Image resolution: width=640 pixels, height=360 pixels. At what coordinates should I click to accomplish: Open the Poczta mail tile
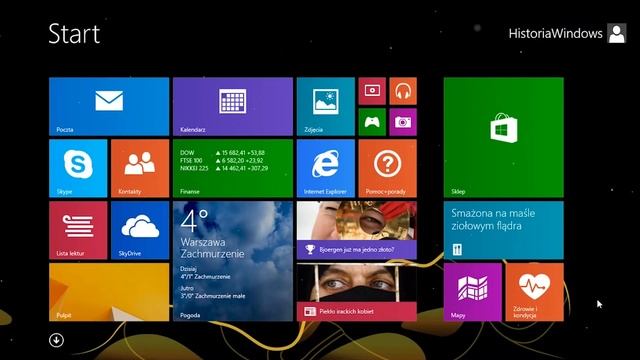click(x=109, y=107)
